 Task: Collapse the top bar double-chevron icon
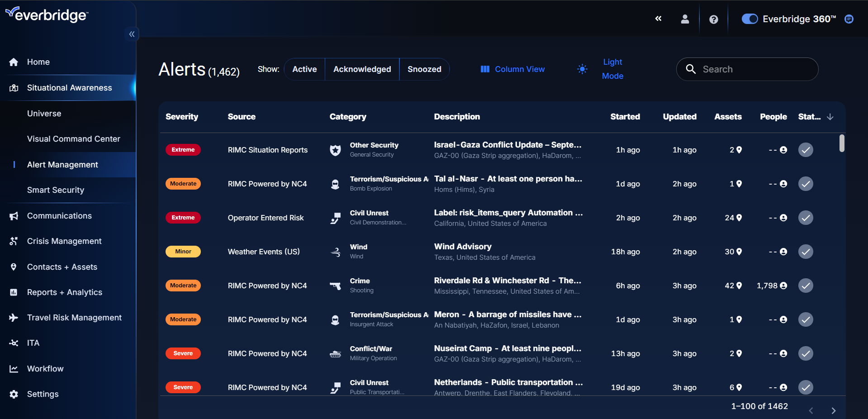click(x=658, y=19)
